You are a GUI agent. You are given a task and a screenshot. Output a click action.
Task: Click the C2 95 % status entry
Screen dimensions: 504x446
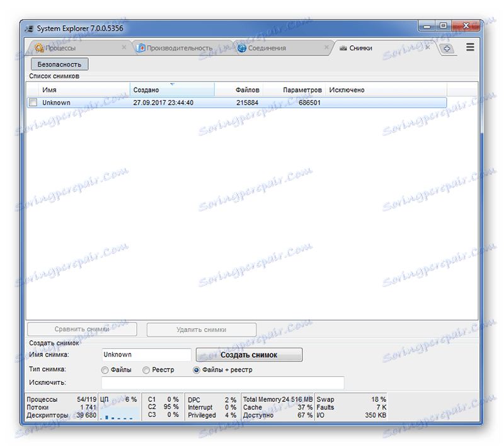tap(163, 407)
